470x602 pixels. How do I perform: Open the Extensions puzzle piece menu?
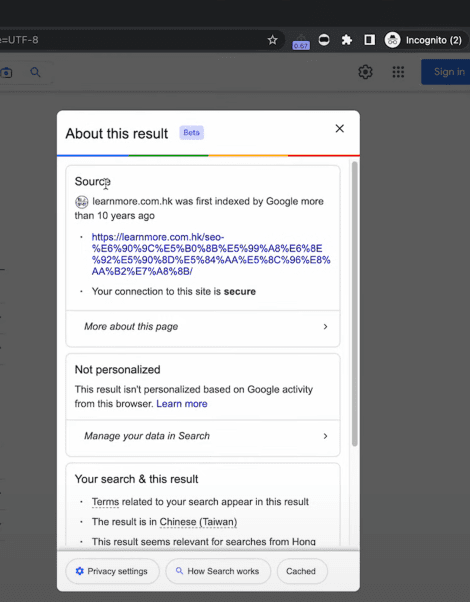pos(347,40)
